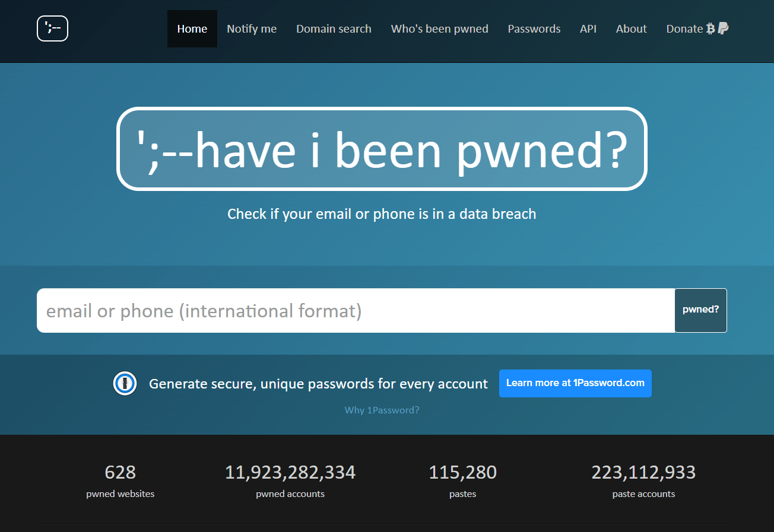Open the About page
The height and width of the screenshot is (532, 774).
[x=632, y=28]
